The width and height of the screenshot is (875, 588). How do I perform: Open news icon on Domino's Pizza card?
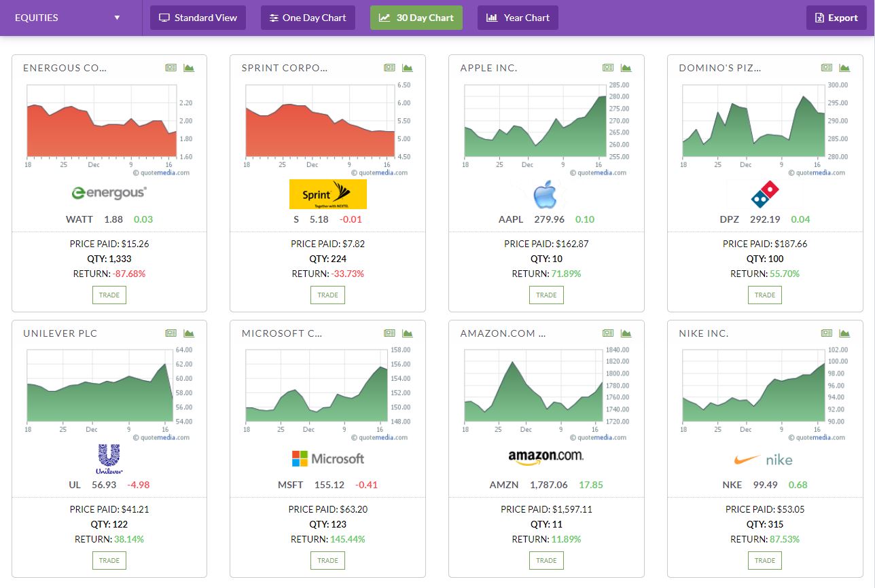click(x=827, y=68)
